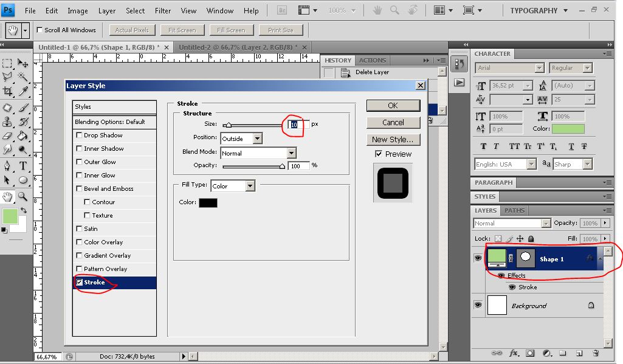Select the Ellipse shape tool
The width and height of the screenshot is (623, 364).
[23, 180]
